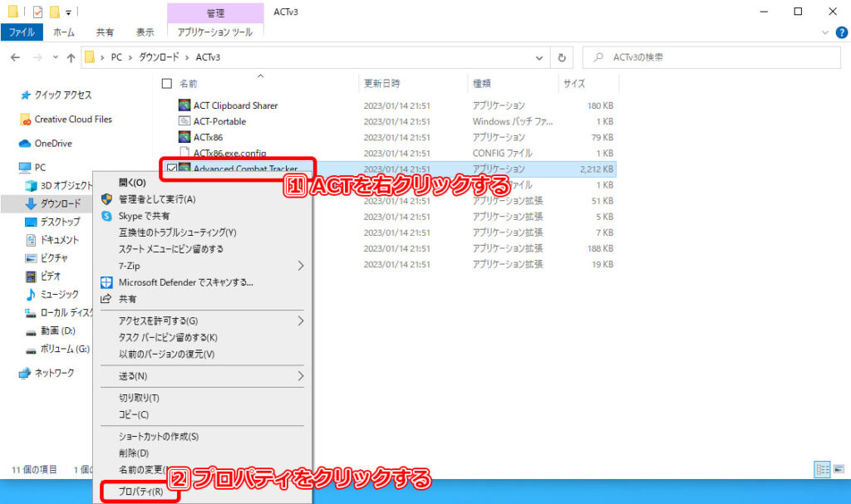Click the refresh button beside address bar

(x=563, y=58)
